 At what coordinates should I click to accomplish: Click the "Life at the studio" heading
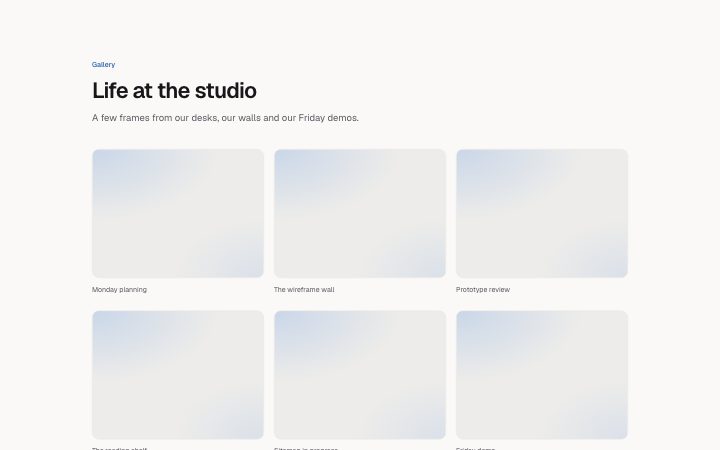174,90
